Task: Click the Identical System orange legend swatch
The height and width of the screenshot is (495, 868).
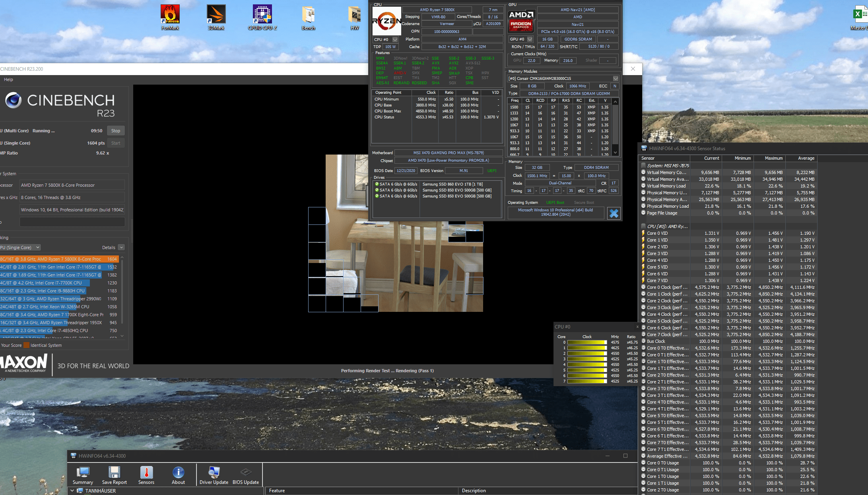Action: point(26,345)
